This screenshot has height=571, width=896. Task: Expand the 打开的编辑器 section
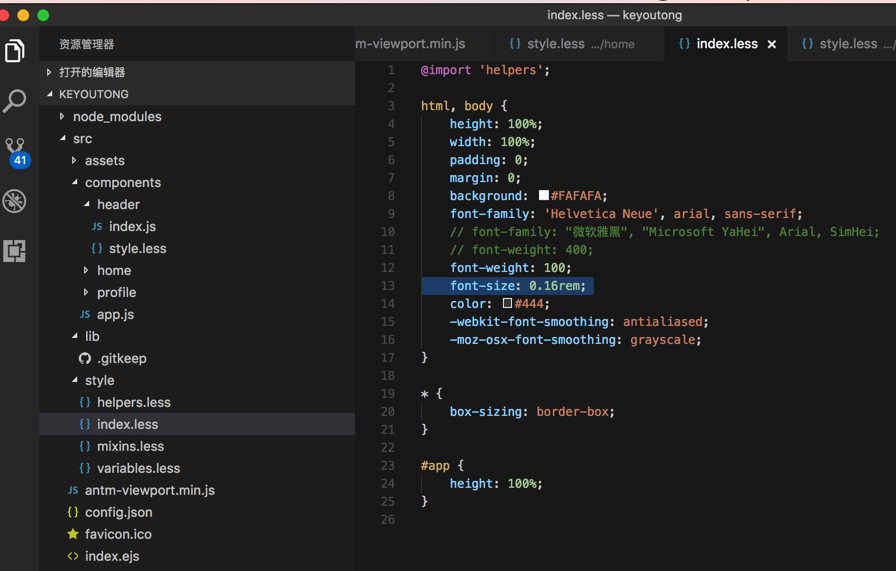[x=50, y=72]
